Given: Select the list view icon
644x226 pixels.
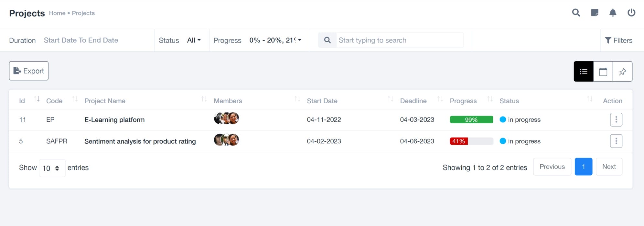Looking at the screenshot, I should (x=584, y=71).
